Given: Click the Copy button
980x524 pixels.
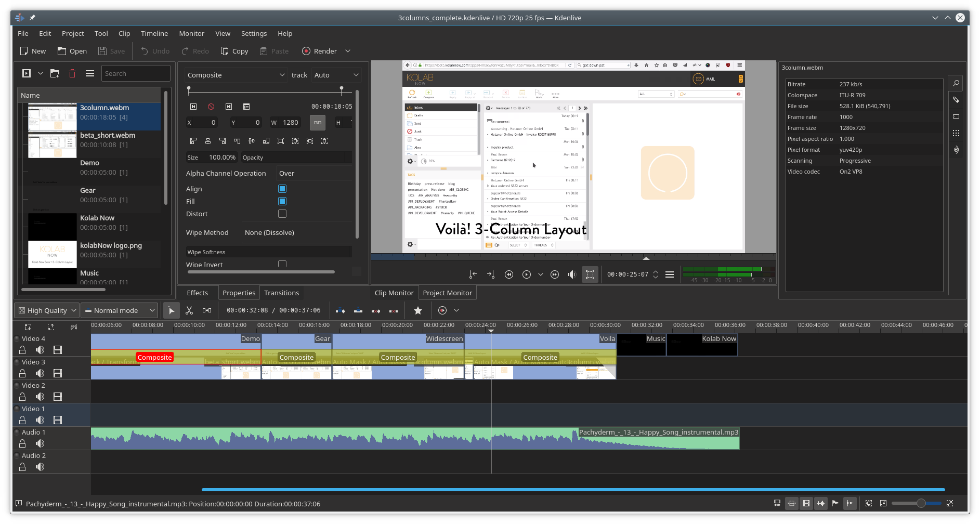Looking at the screenshot, I should [234, 51].
